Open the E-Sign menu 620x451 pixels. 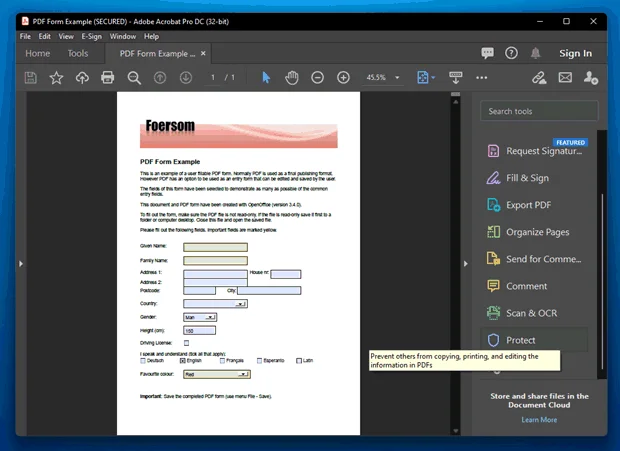tap(91, 36)
